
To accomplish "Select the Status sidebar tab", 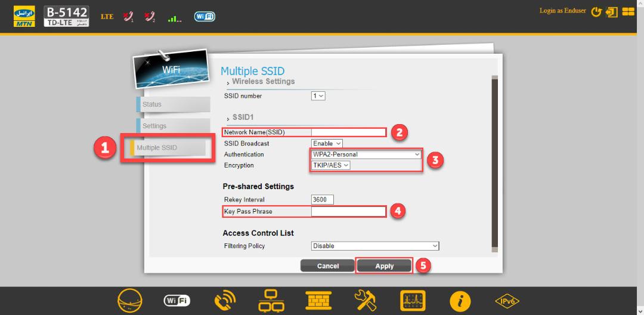I will coord(173,104).
